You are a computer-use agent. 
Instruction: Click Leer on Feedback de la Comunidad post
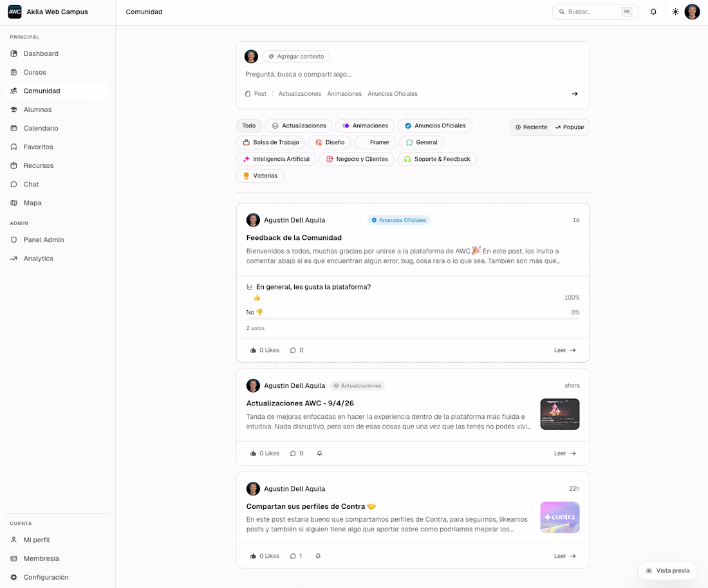tap(565, 350)
